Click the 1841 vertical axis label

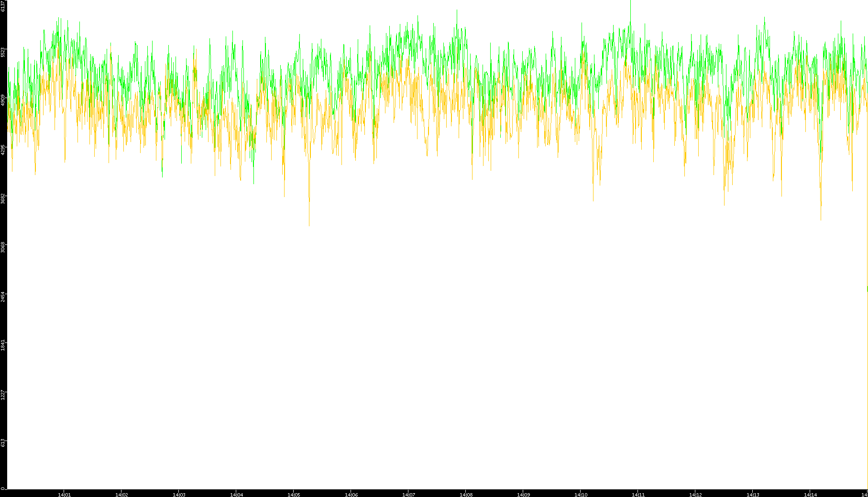(3, 345)
